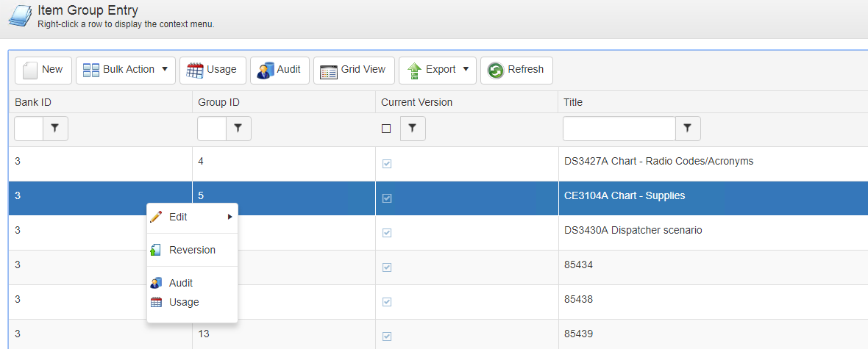Select Reversion from the context menu

coord(192,250)
